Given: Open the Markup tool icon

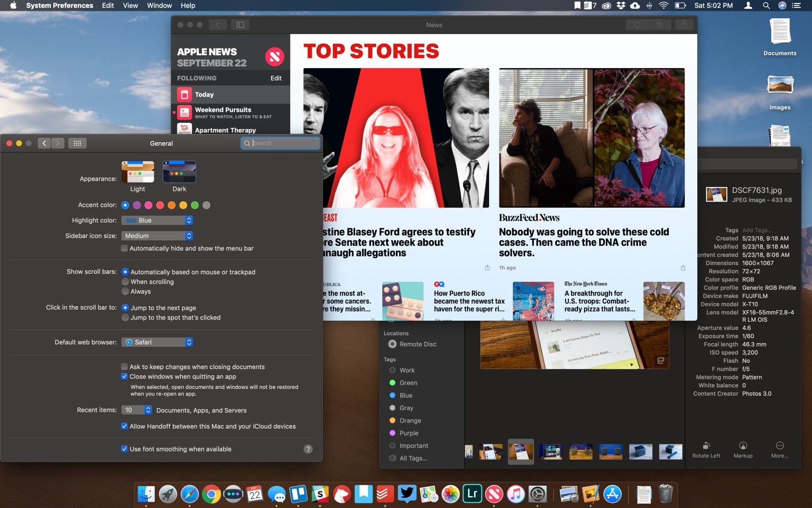Looking at the screenshot, I should (743, 446).
